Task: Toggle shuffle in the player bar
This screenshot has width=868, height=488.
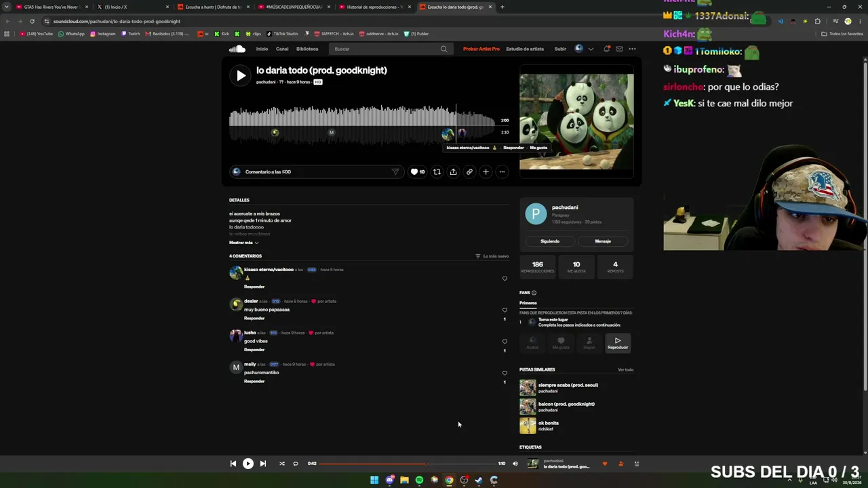Action: click(x=282, y=464)
